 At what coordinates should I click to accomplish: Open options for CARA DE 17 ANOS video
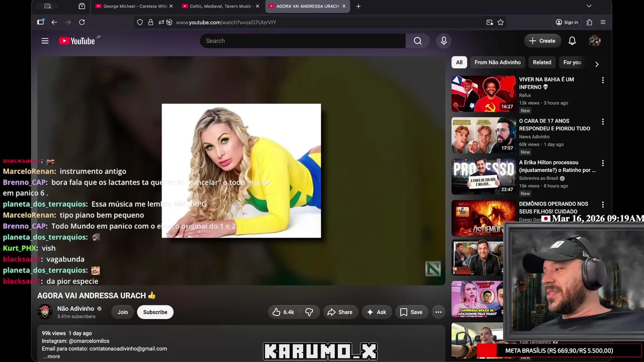click(603, 122)
